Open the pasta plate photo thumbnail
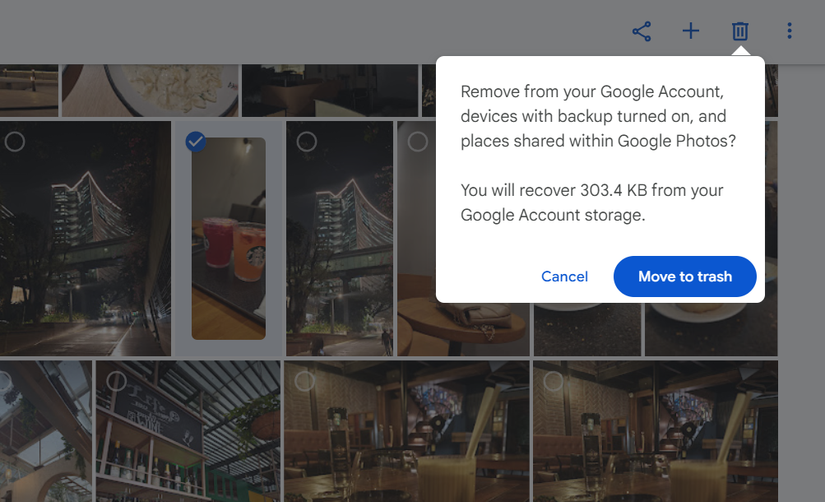 [x=150, y=90]
